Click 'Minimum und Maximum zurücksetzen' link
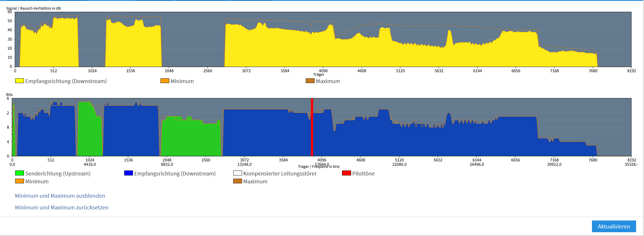 tap(62, 207)
